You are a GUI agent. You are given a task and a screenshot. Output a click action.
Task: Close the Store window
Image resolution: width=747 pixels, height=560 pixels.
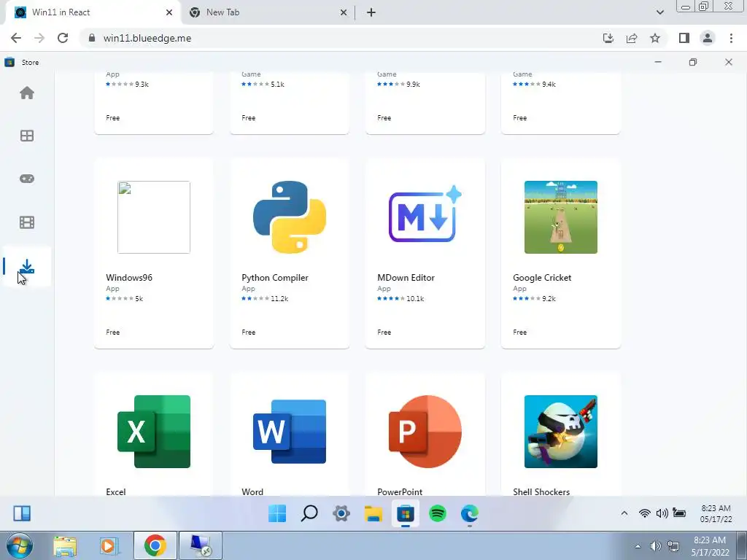[729, 62]
